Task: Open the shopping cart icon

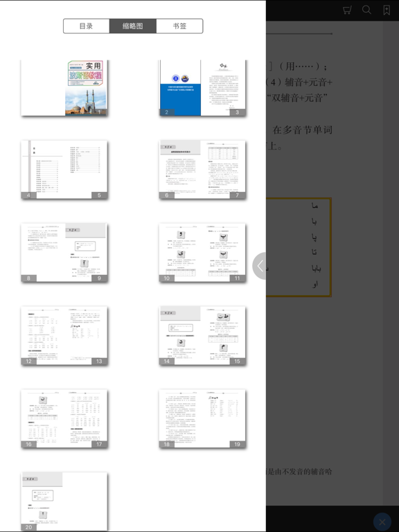Action: point(347,10)
